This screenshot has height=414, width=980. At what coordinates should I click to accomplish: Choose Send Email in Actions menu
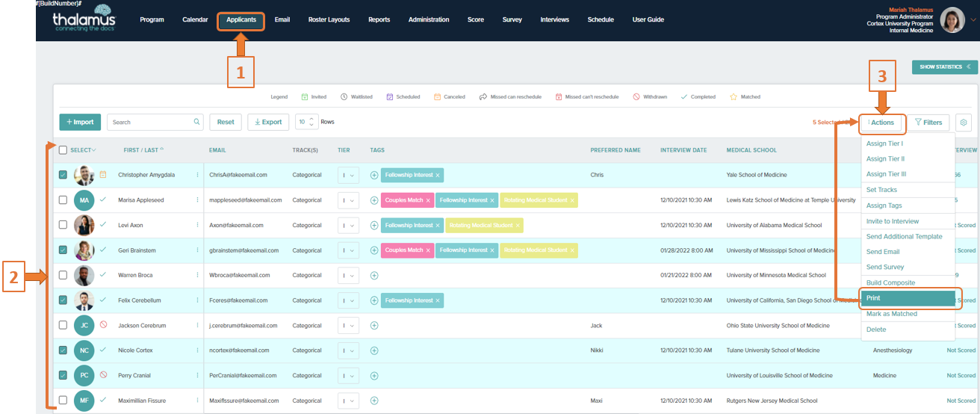click(x=883, y=252)
